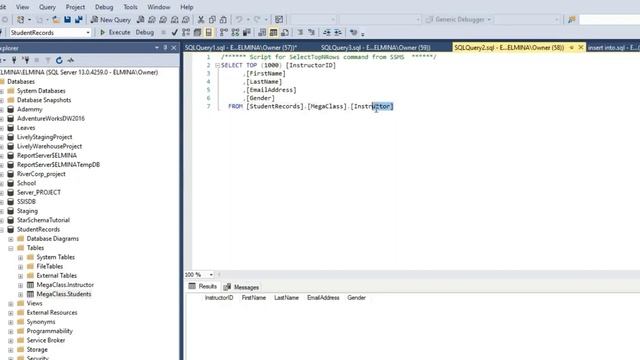
Task: Select the AdventureWorksDW2016 database
Action: pos(51,119)
